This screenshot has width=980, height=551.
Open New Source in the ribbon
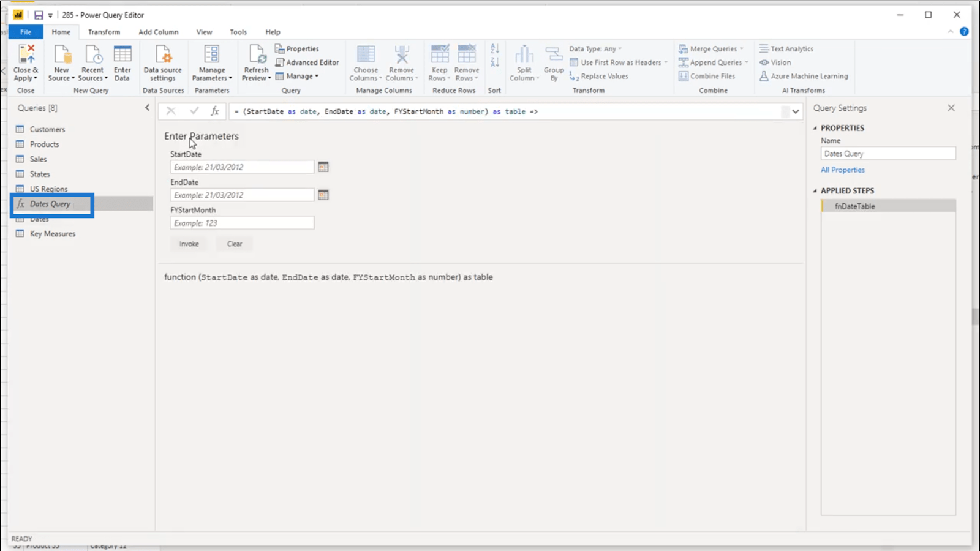point(61,62)
